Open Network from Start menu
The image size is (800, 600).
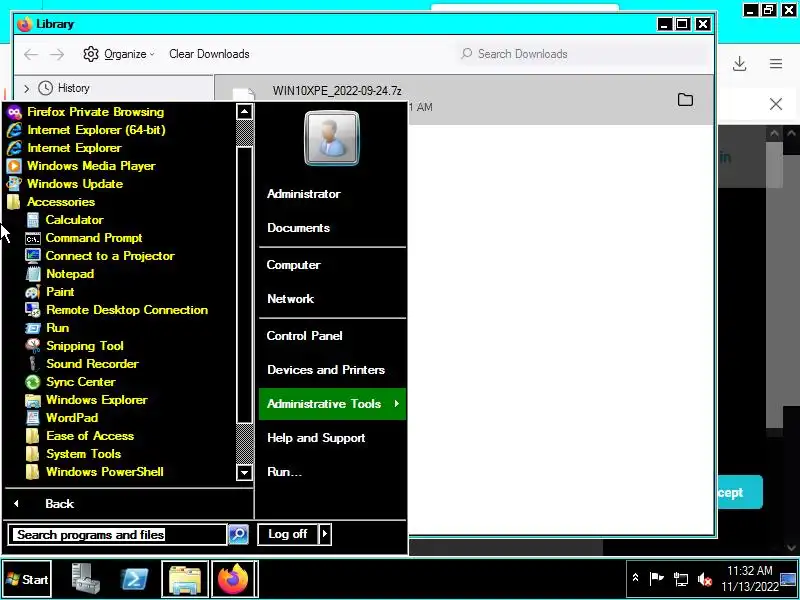pyautogui.click(x=290, y=299)
